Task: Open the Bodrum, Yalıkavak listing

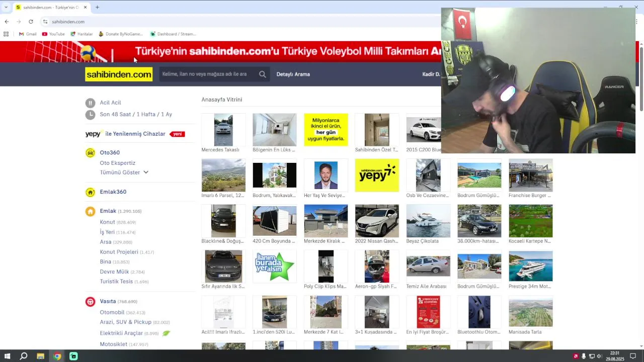Action: (x=274, y=175)
